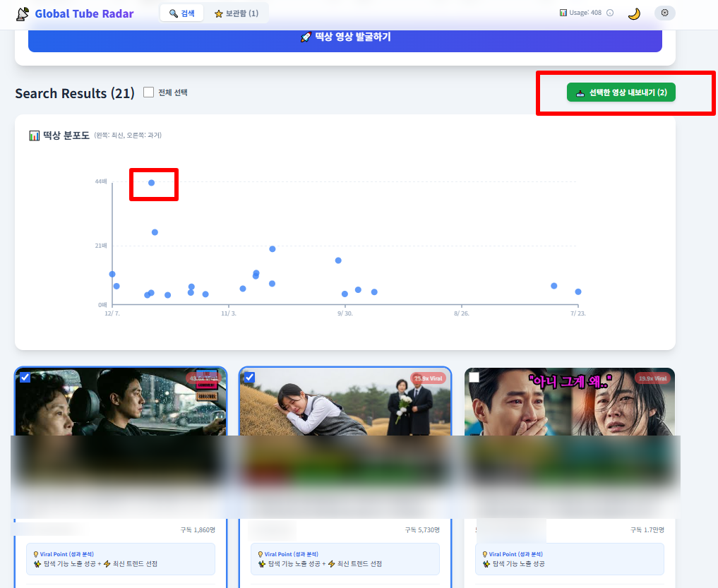Click the 19.9x Viral badge on third thumbnail

[x=652, y=378]
